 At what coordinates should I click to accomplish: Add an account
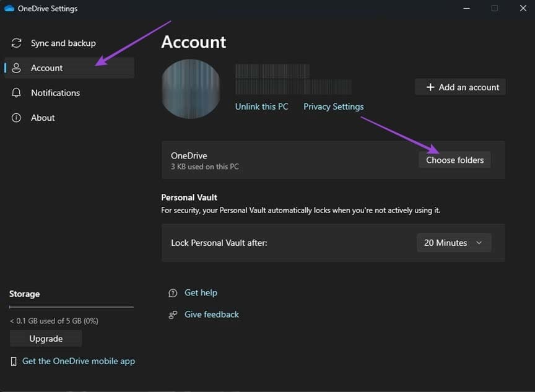click(x=460, y=87)
